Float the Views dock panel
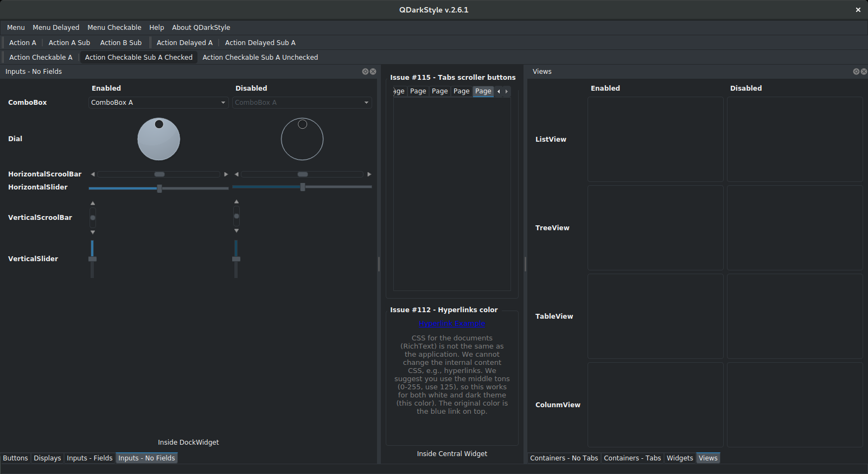This screenshot has width=868, height=474. (x=856, y=72)
